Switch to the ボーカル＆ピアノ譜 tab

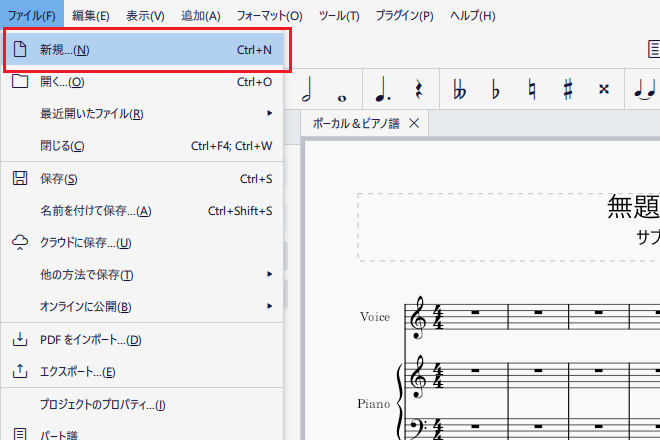coord(356,123)
